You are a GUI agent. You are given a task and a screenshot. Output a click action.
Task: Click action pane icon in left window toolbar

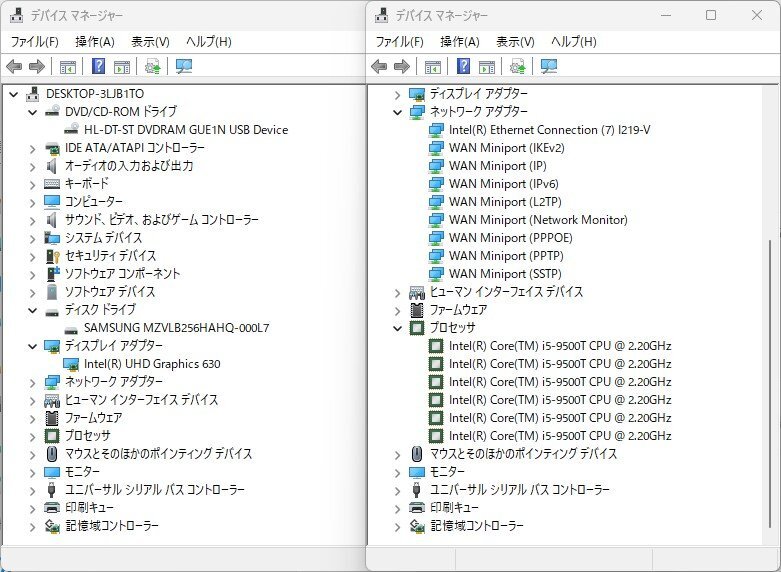tap(122, 66)
